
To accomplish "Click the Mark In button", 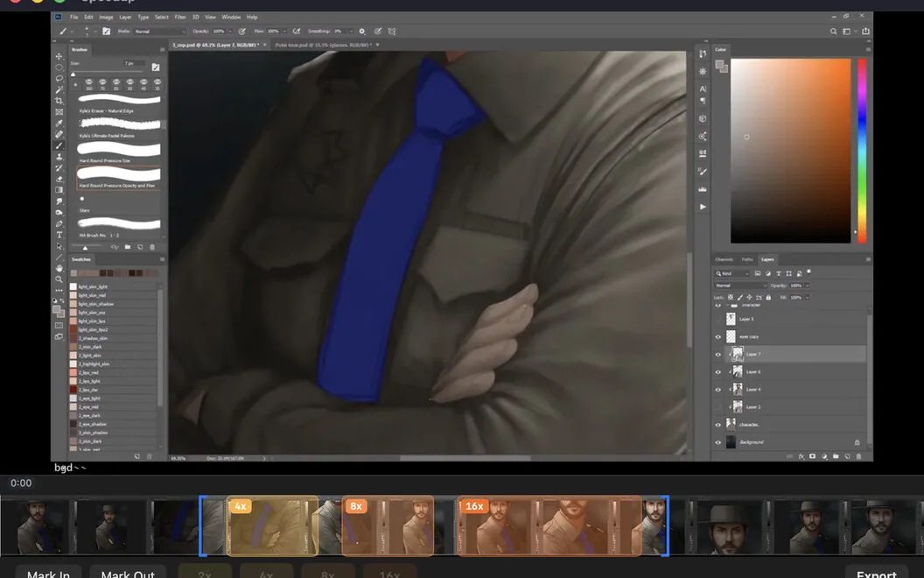I will click(x=48, y=572).
